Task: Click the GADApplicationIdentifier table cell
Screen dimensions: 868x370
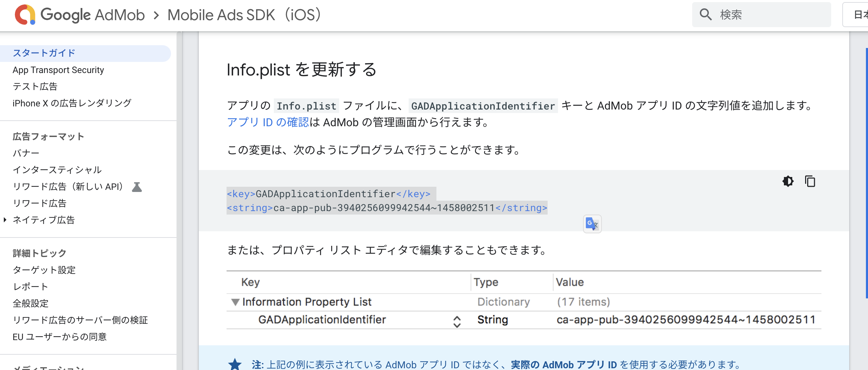Action: pos(322,320)
